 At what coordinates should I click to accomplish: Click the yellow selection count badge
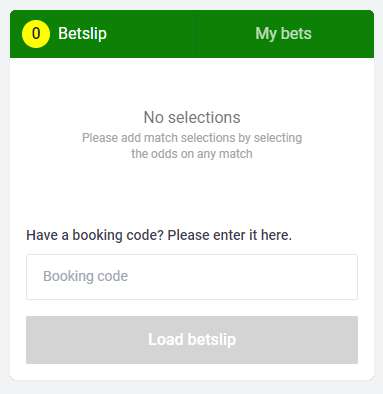pyautogui.click(x=36, y=34)
